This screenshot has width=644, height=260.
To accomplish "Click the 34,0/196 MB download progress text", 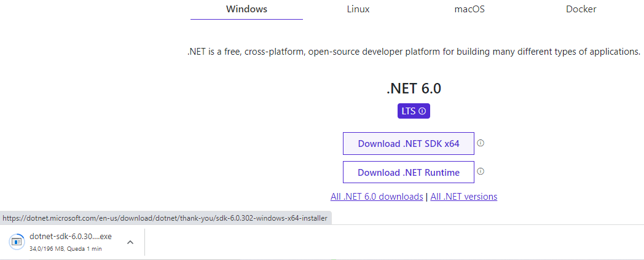I will (66, 248).
